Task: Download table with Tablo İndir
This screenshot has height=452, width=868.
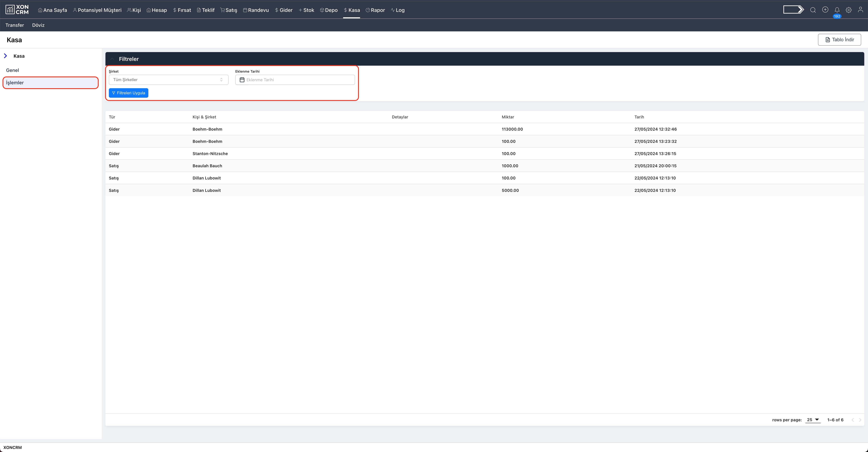Action: (x=839, y=40)
